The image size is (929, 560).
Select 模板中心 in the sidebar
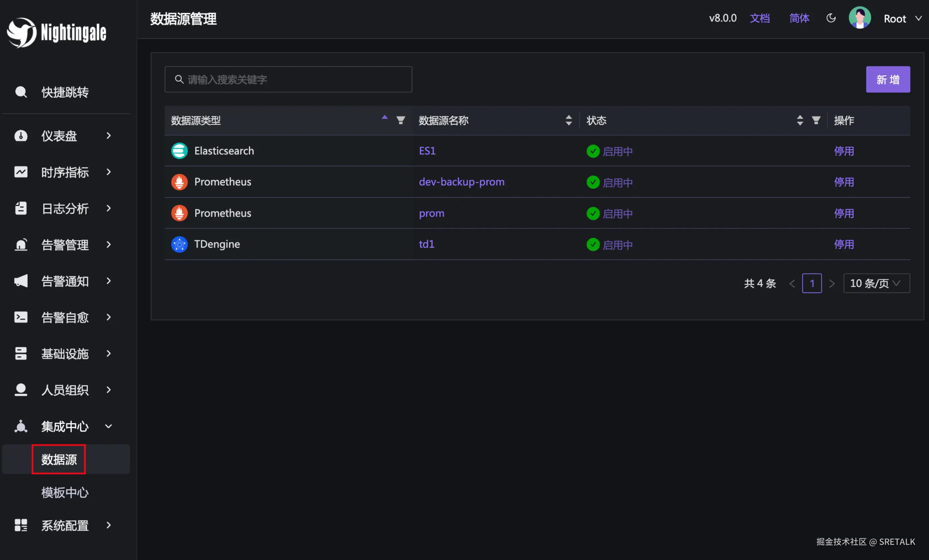coord(65,492)
